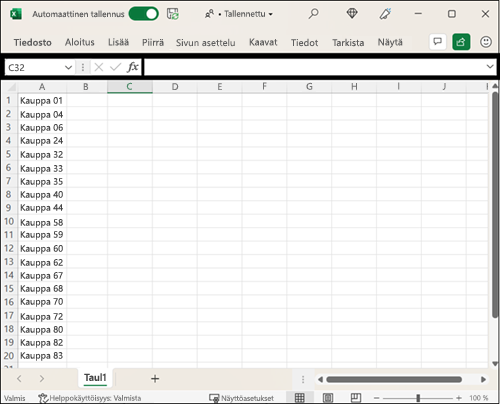Click the cancel X icon in the formula bar
The width and height of the screenshot is (500, 404).
point(99,68)
